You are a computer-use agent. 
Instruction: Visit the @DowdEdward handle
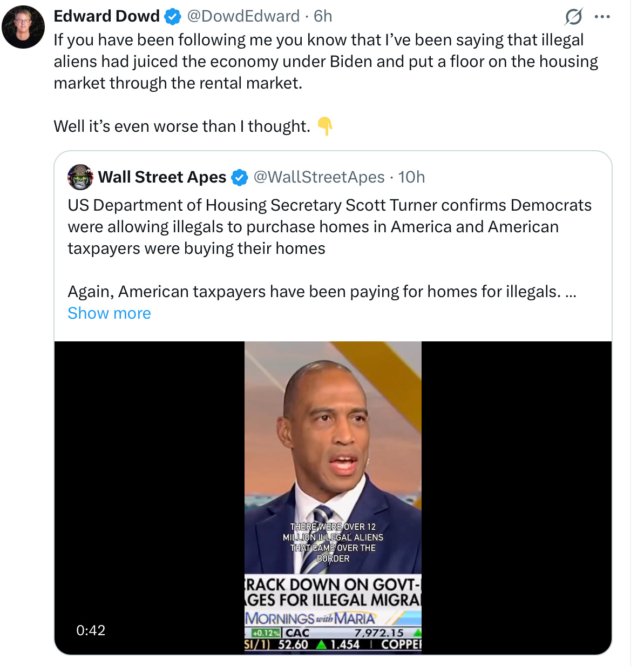[243, 16]
